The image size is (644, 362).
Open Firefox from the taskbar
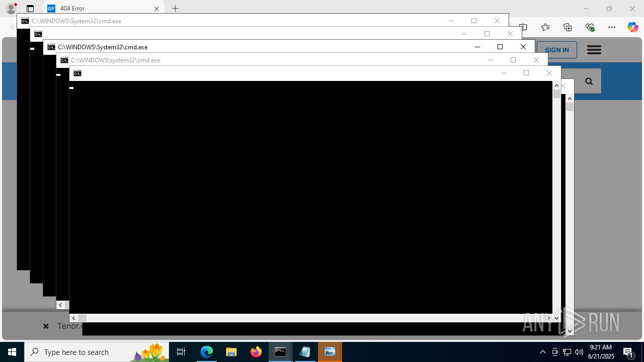pyautogui.click(x=256, y=352)
